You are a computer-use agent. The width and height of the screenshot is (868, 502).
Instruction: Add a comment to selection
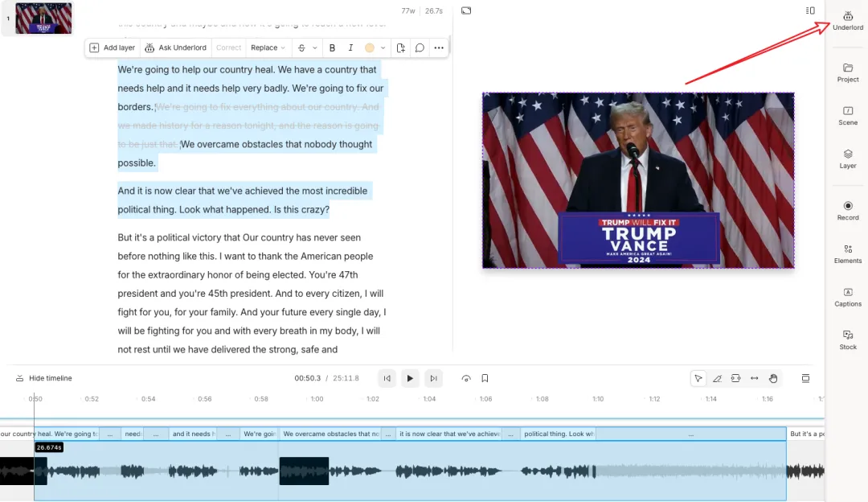420,47
